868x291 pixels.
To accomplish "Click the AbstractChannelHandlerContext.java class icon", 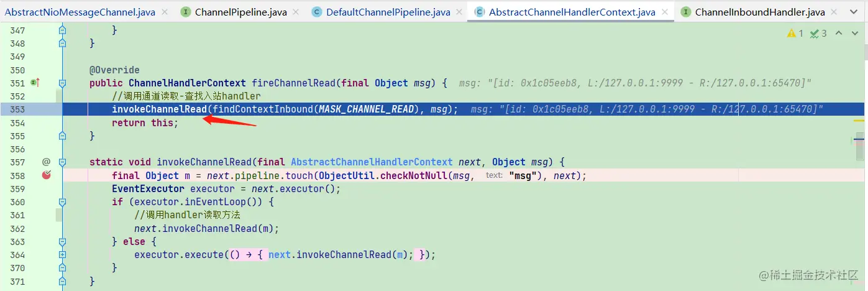I will (480, 12).
